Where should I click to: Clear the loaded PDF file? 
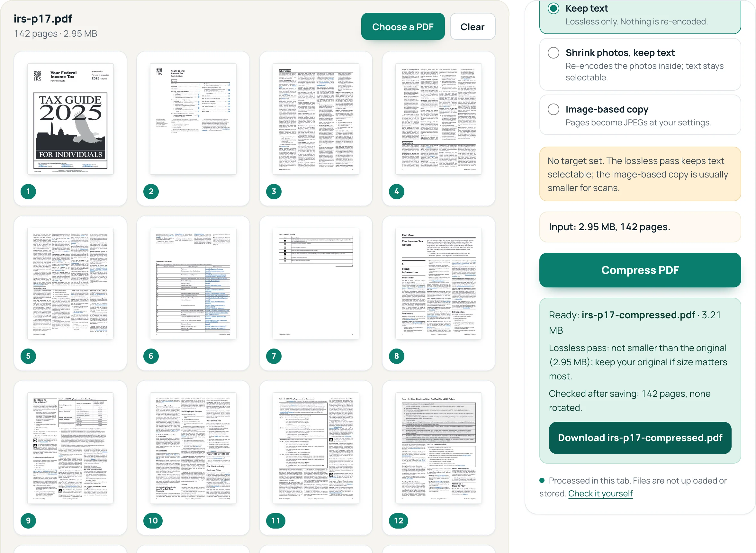(x=472, y=27)
